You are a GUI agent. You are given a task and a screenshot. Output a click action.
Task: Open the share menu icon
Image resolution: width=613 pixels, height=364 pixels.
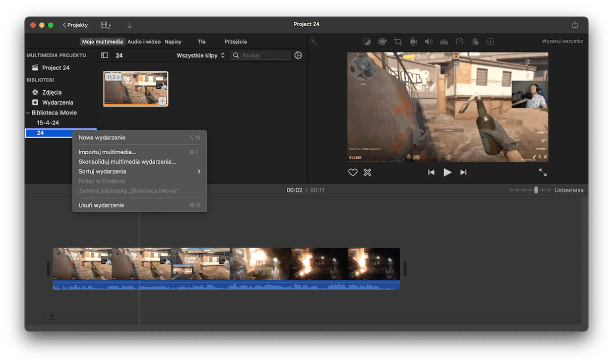[575, 25]
